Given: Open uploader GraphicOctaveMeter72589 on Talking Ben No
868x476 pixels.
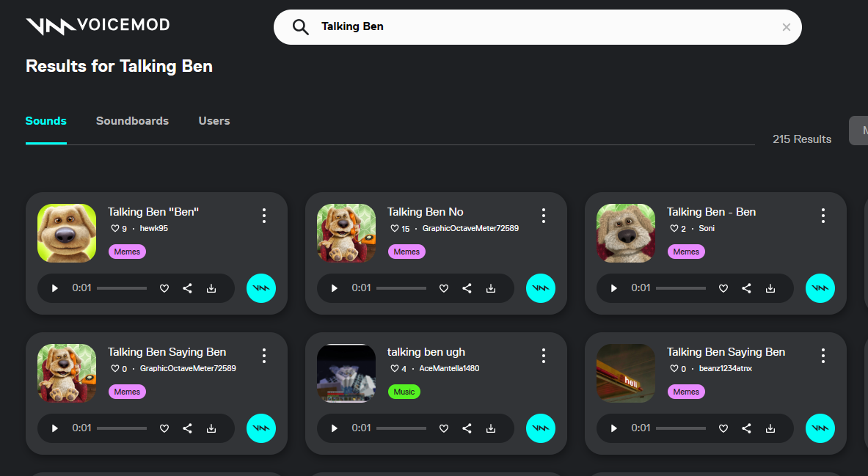Looking at the screenshot, I should point(470,229).
